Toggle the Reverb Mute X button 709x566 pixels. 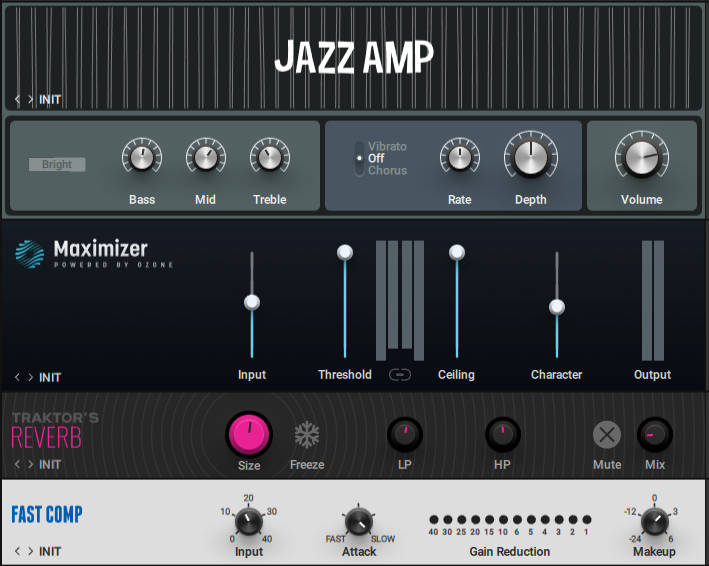coord(607,434)
